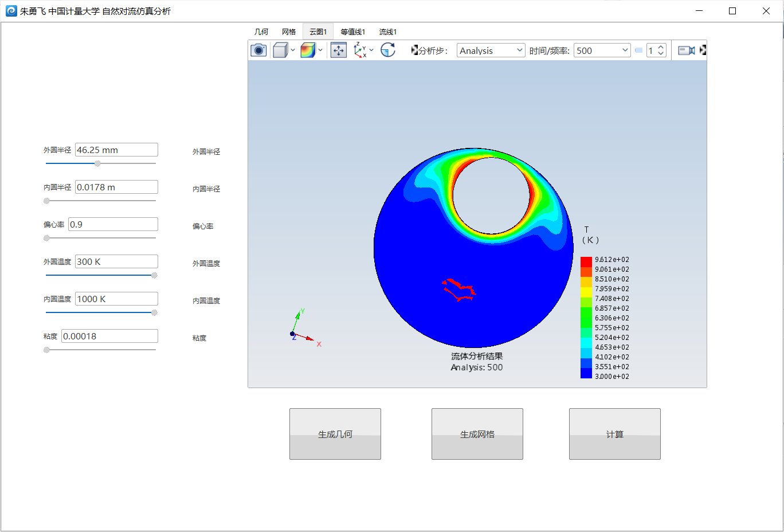Screen dimensions: 784x532
Task: Click the legend value 6.306e+02
Action: pyautogui.click(x=611, y=318)
